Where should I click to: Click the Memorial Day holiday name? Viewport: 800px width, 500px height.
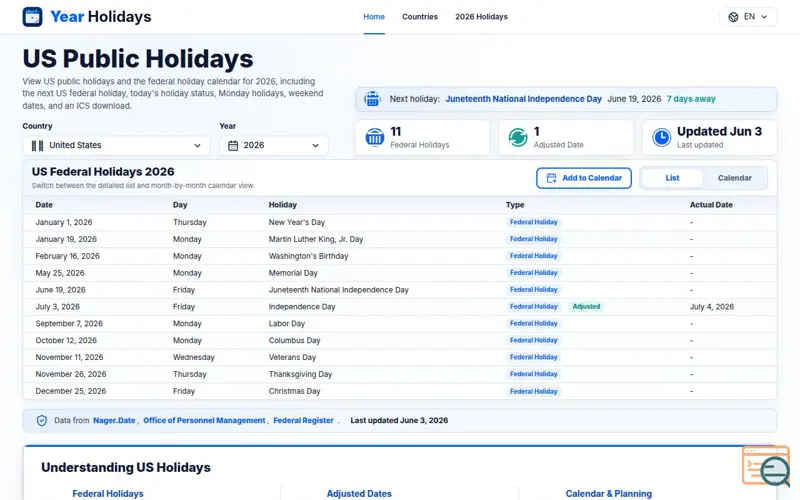click(x=293, y=273)
